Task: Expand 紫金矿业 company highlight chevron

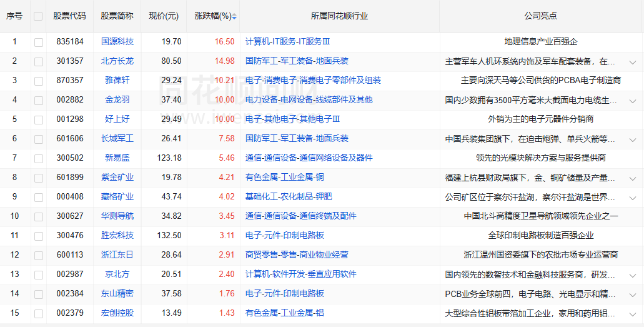Action: [x=633, y=179]
